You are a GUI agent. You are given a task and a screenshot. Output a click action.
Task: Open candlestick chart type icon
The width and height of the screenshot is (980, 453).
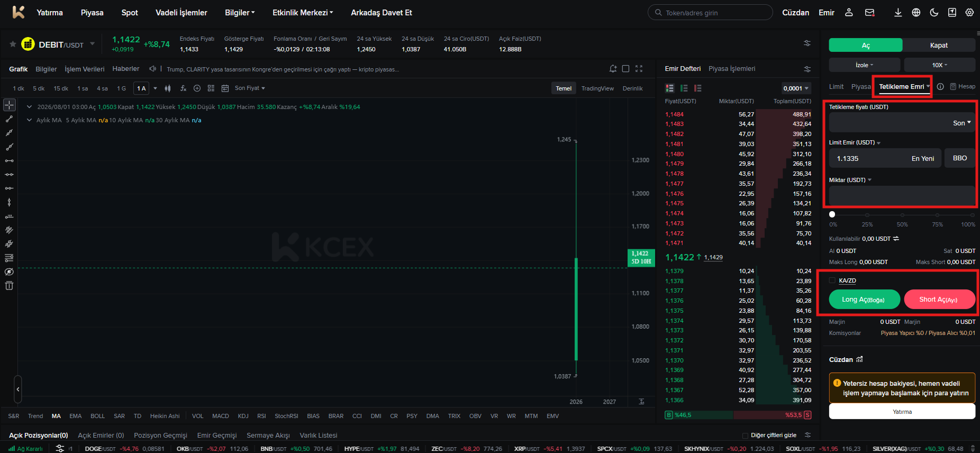click(x=168, y=88)
